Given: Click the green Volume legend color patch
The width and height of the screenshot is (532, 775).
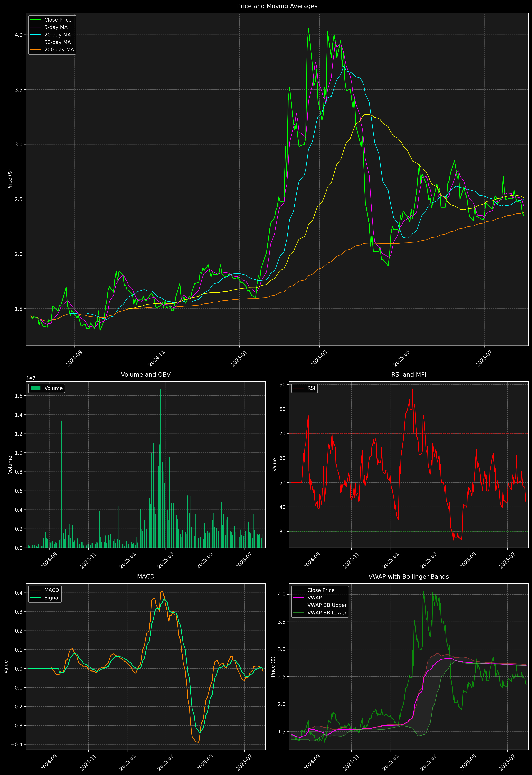Looking at the screenshot, I should 35,388.
